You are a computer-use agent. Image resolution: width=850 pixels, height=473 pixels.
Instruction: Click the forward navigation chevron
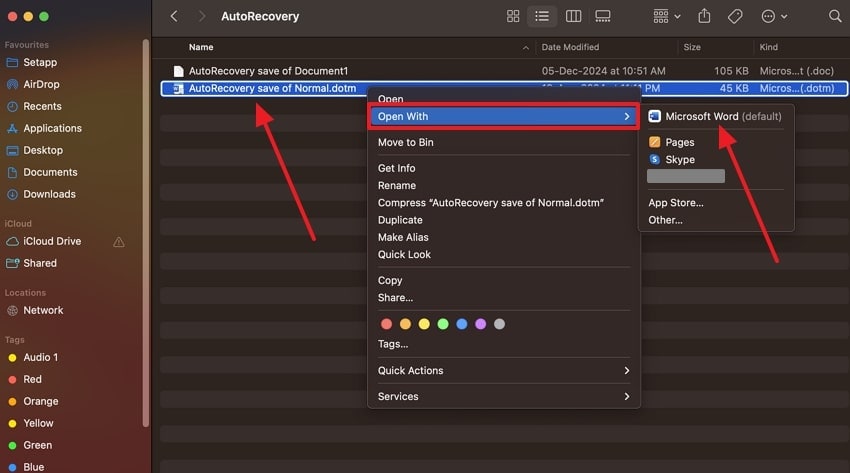click(202, 16)
